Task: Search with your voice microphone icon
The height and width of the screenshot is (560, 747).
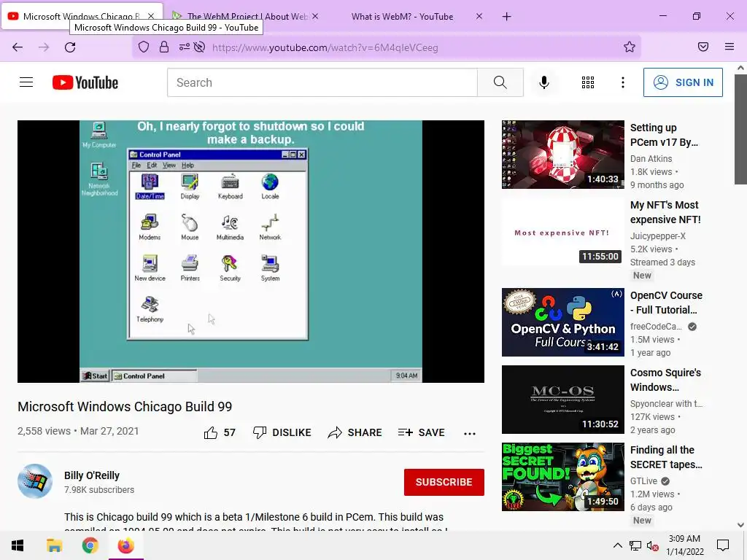Action: click(544, 82)
